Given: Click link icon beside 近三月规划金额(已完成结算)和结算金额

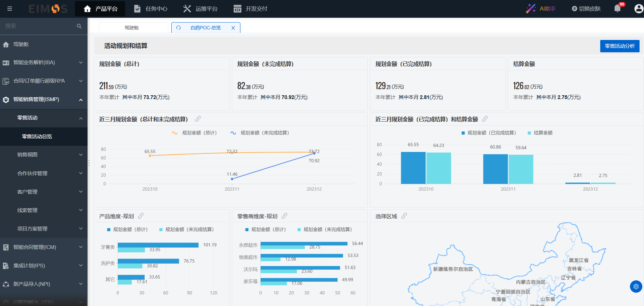Looking at the screenshot, I should 485,119.
